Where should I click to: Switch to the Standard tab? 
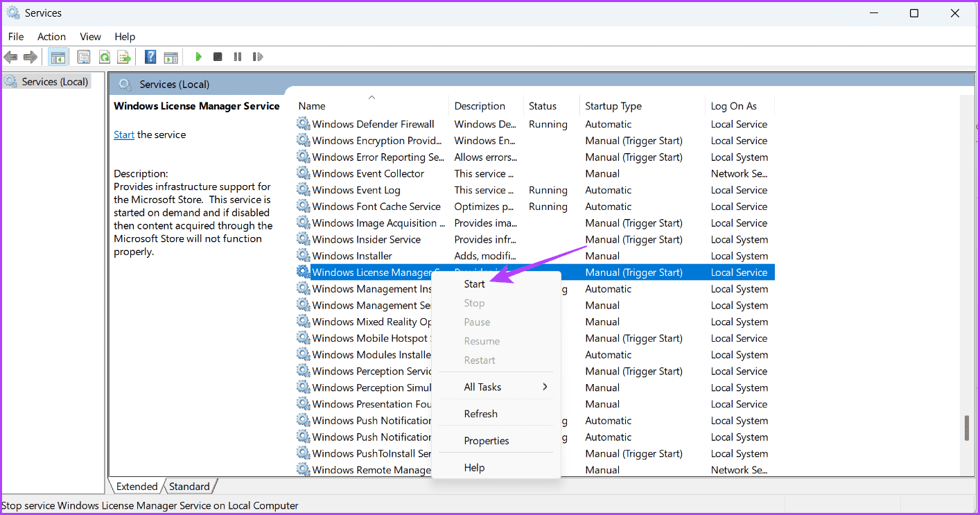coord(189,487)
